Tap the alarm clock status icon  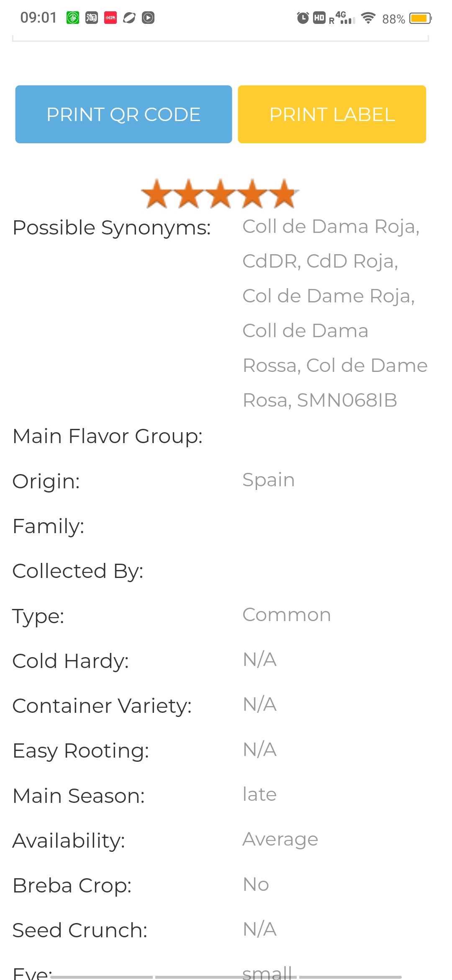(303, 18)
